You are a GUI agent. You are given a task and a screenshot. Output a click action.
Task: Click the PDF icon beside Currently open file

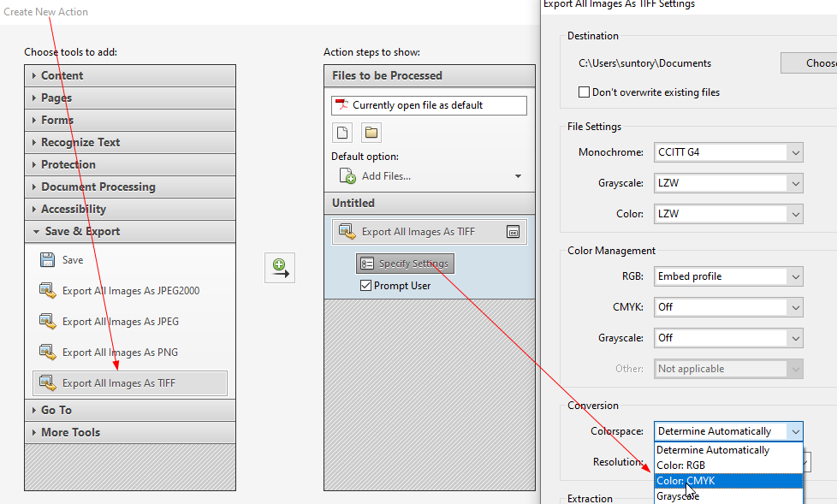[x=341, y=104]
